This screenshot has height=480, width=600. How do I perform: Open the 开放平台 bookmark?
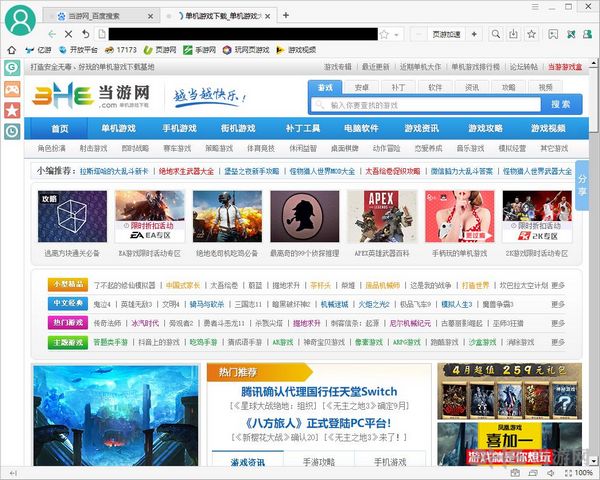[x=78, y=50]
